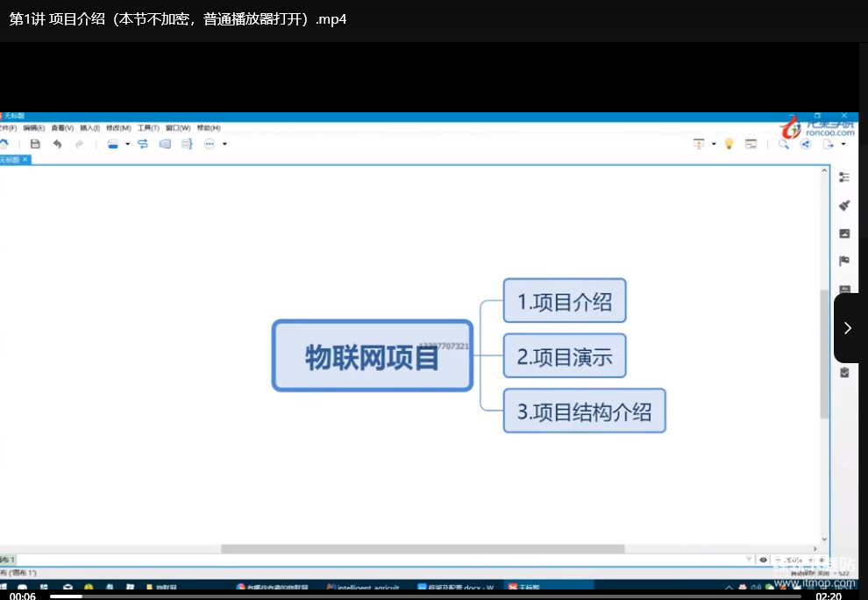The image size is (868, 600).
Task: Click the home icon in the toolbar
Action: [4, 144]
